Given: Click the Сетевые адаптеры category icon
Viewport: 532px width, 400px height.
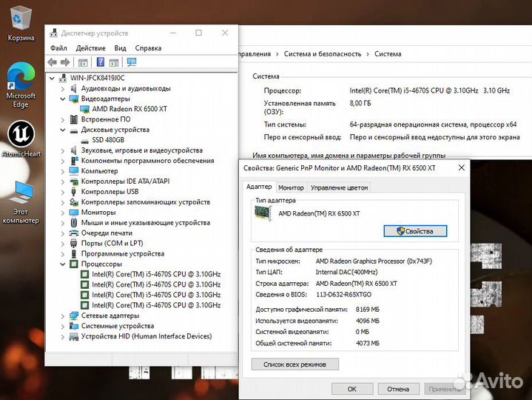Looking at the screenshot, I should 74,316.
